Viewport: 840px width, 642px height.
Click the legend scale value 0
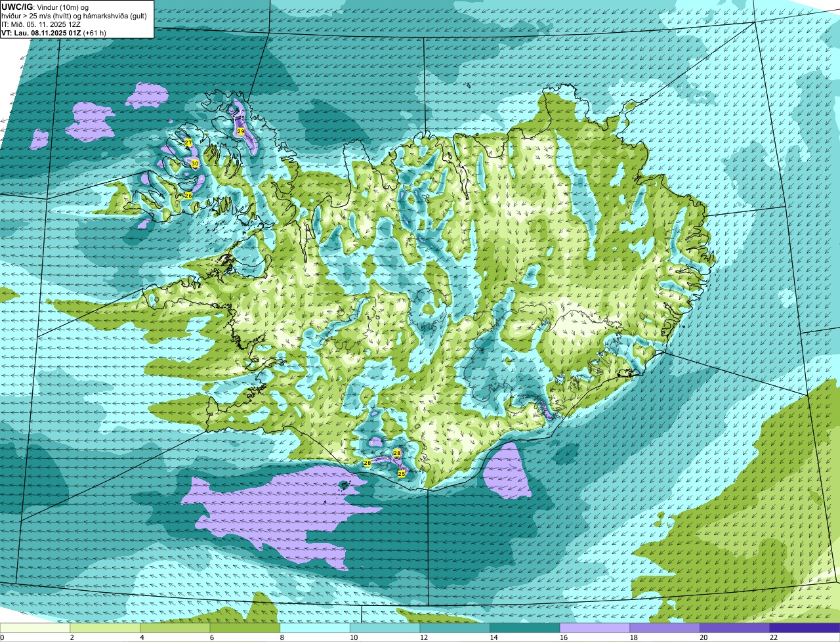point(2,637)
